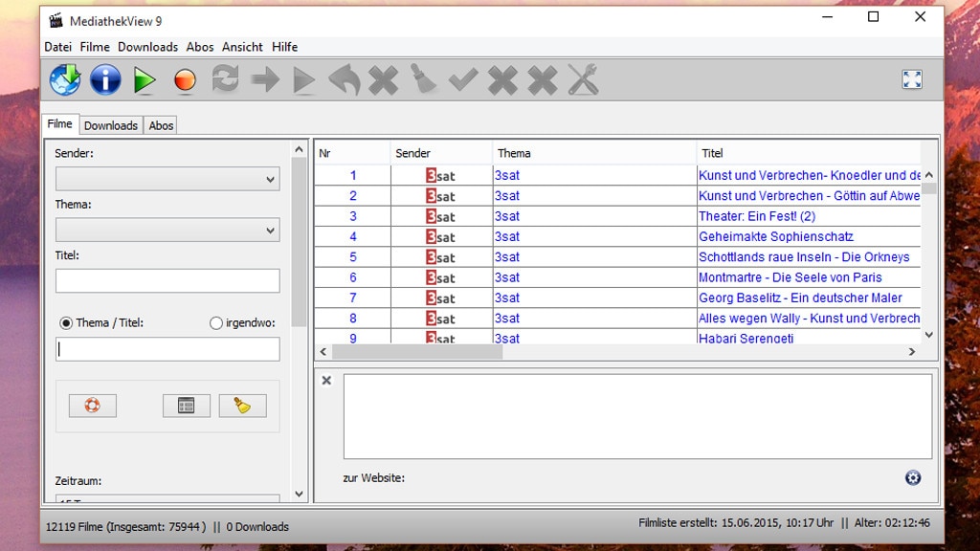Click the film reel icon beside zur Website

point(912,478)
